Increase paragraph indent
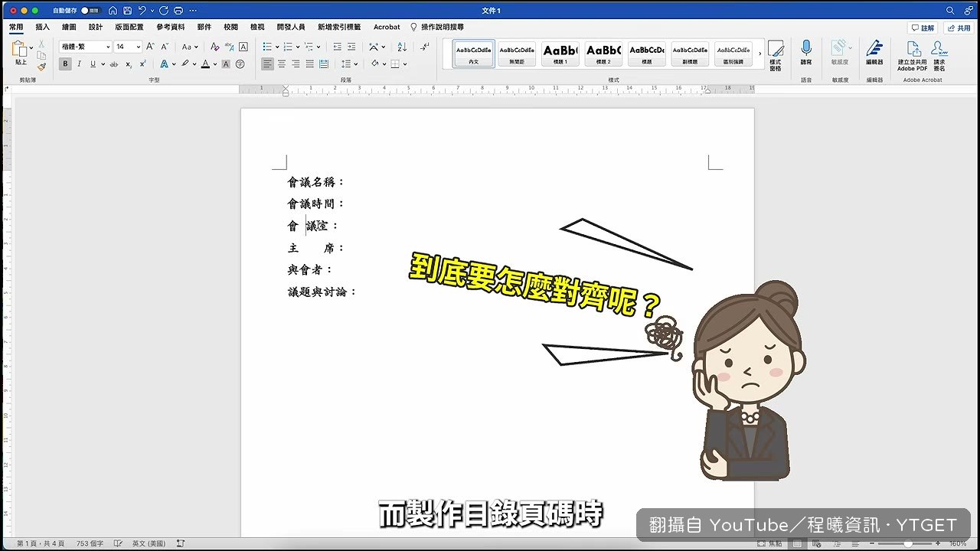Image resolution: width=980 pixels, height=551 pixels. 353,47
